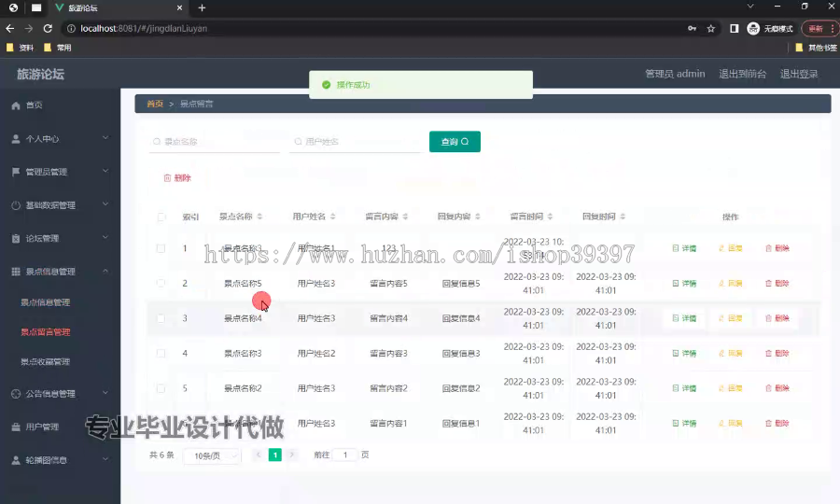Sort by 留言时间 column arrows
840x504 pixels.
(x=550, y=217)
